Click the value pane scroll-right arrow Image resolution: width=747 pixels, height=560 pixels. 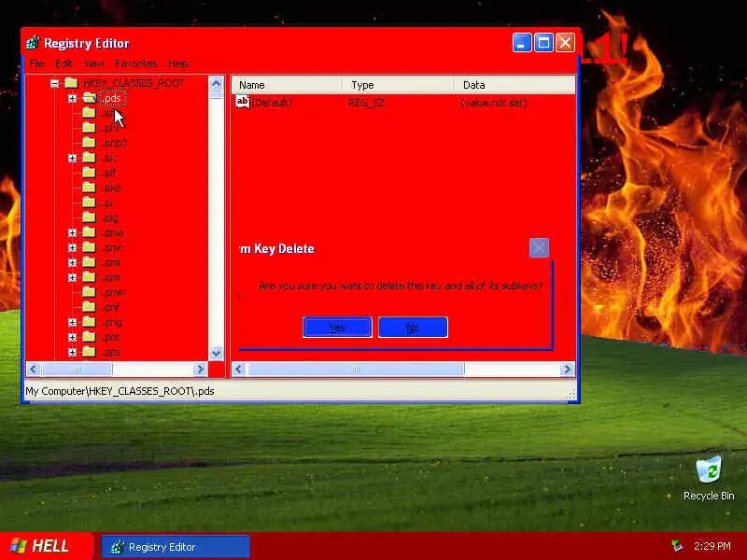pyautogui.click(x=567, y=369)
